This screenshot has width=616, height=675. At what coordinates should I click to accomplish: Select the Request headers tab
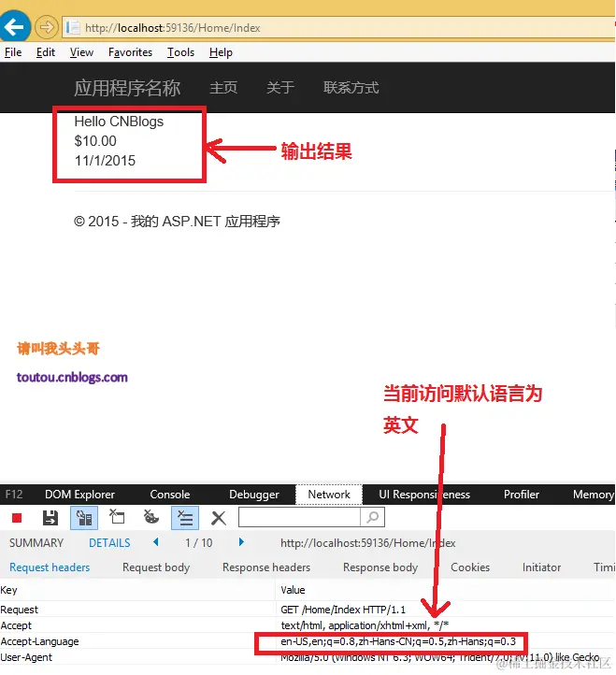pyautogui.click(x=50, y=567)
